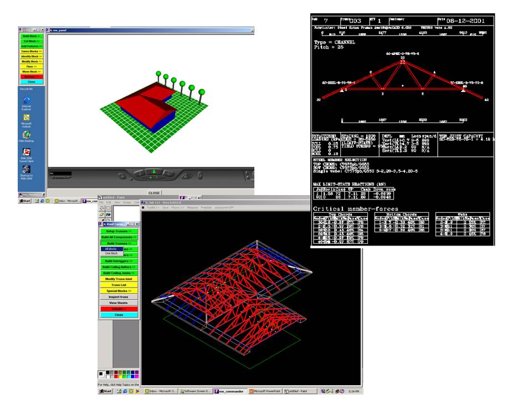This screenshot has width=532, height=399.
Task: Open Build Block submenu in block panel
Action: pos(32,36)
